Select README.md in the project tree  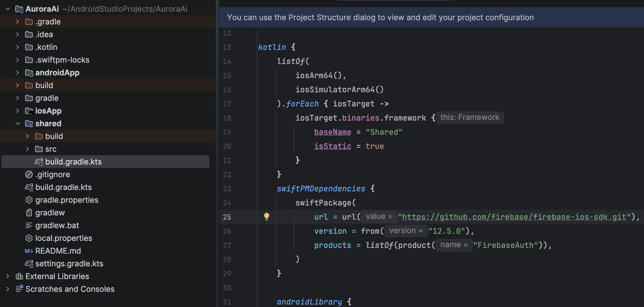(58, 251)
